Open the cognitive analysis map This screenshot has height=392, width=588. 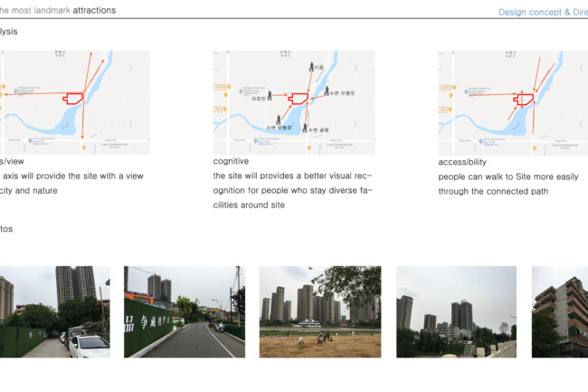[x=294, y=102]
